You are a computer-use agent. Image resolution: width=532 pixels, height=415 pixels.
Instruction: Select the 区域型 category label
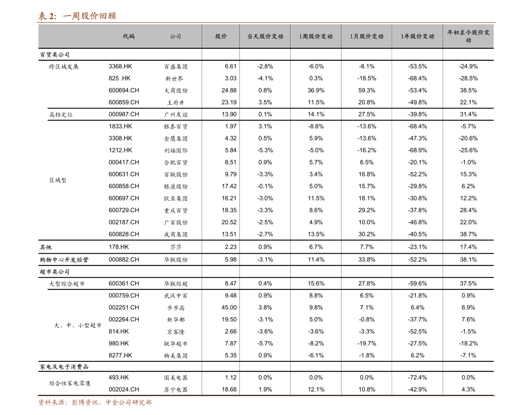(x=58, y=180)
